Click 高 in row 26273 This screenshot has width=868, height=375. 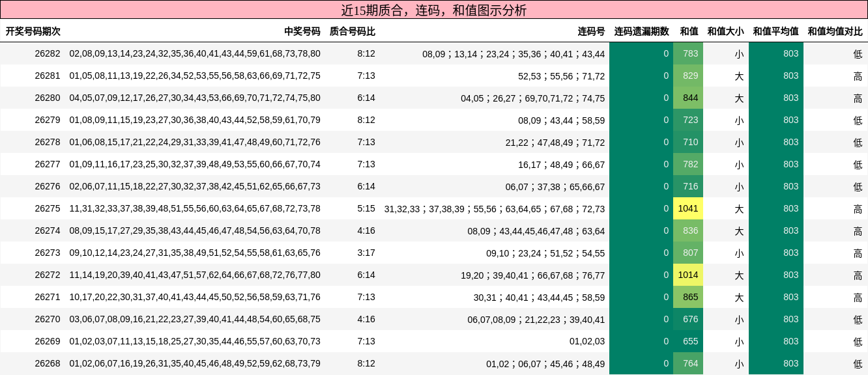tap(858, 253)
